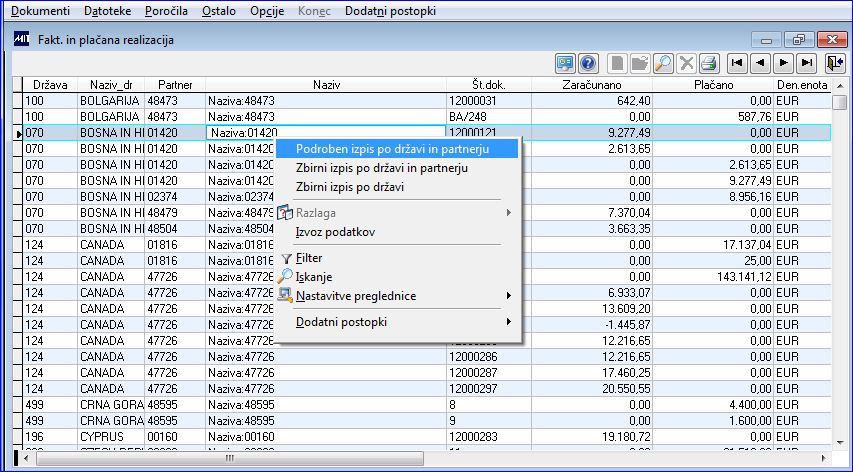Click the printer toolbar icon

pyautogui.click(x=709, y=64)
